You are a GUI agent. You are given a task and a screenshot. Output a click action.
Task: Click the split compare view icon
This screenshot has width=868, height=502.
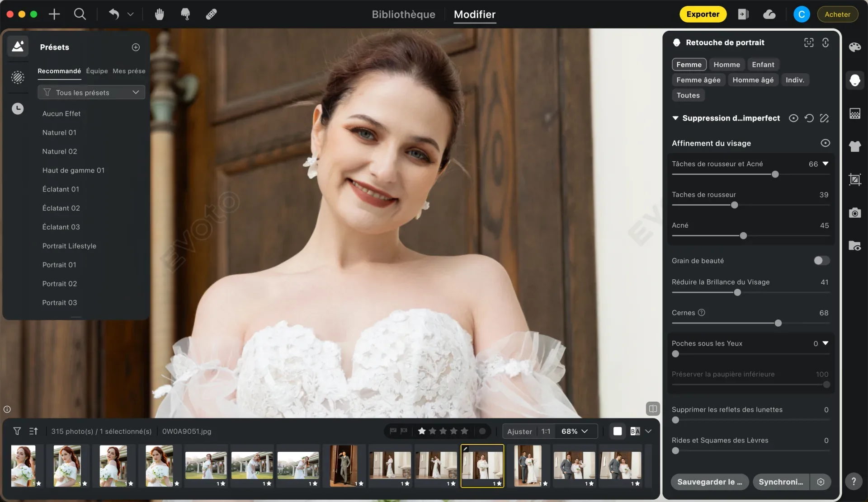(653, 408)
